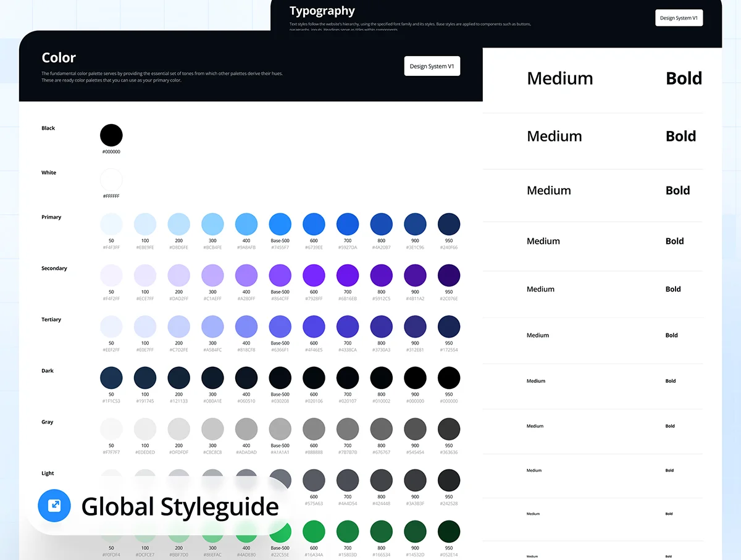This screenshot has width=741, height=560.
Task: Pick the Primary 950 dark navy swatch
Action: pos(448,224)
